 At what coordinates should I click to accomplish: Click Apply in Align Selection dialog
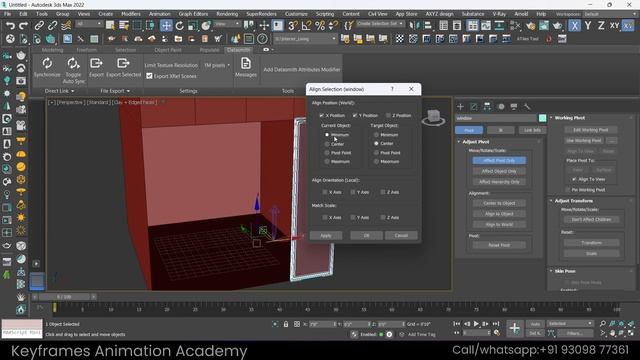(x=326, y=236)
